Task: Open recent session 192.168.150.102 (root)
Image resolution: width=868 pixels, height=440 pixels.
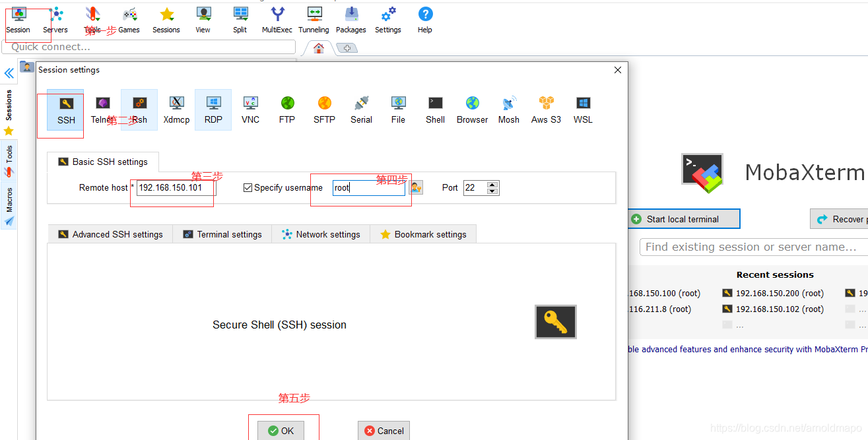Action: pyautogui.click(x=773, y=309)
